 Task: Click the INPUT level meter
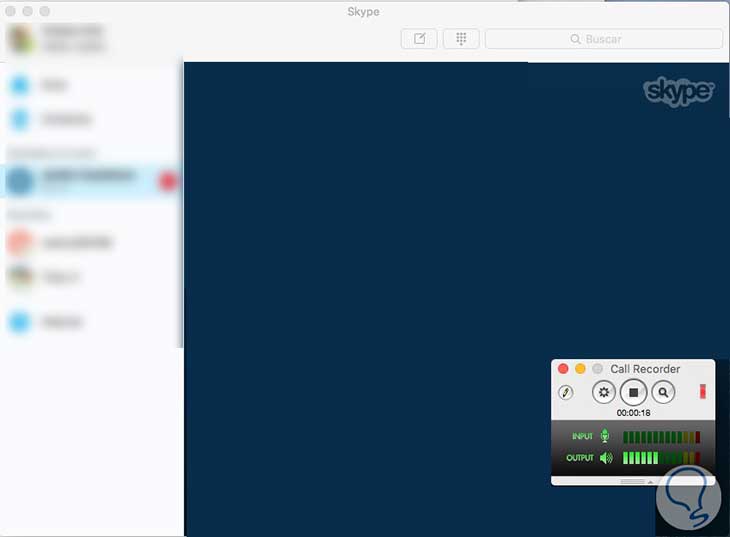(662, 437)
